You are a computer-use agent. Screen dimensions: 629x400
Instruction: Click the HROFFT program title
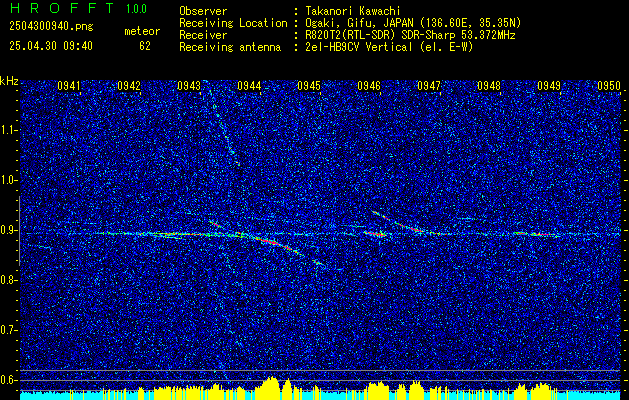tap(62, 8)
